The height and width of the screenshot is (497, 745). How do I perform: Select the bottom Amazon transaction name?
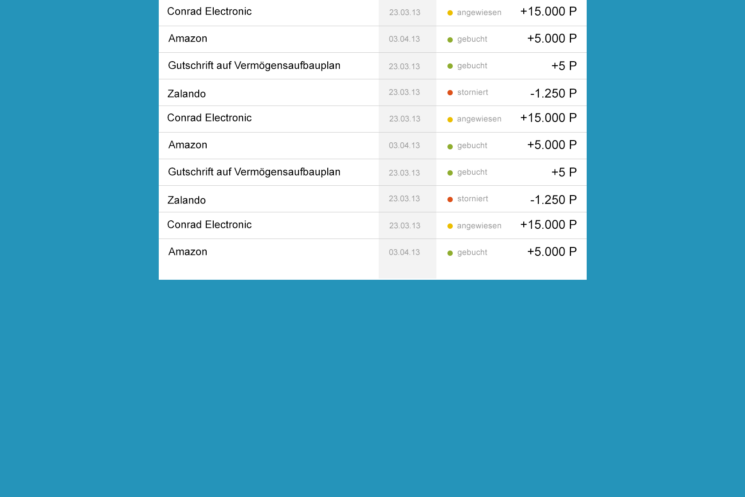pyautogui.click(x=188, y=251)
